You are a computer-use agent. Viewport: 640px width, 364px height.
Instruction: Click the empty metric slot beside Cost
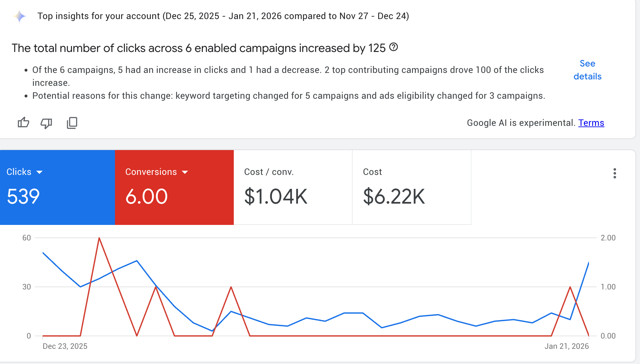530,187
